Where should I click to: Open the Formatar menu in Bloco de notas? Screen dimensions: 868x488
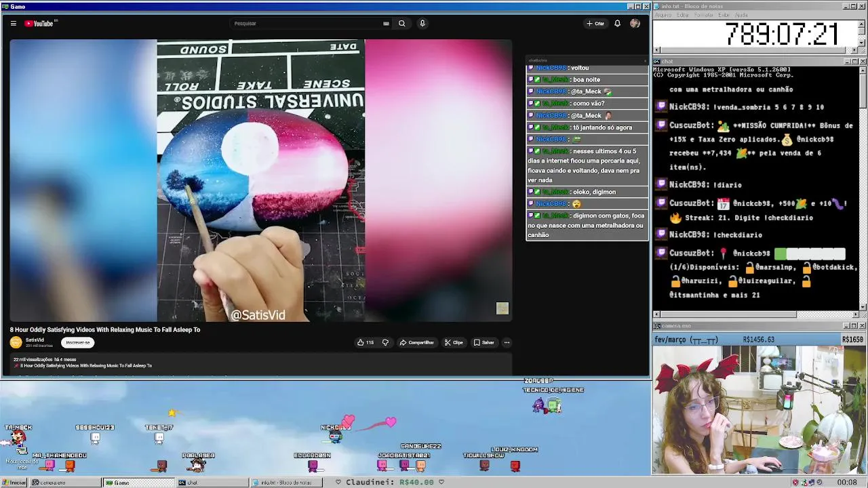point(704,15)
